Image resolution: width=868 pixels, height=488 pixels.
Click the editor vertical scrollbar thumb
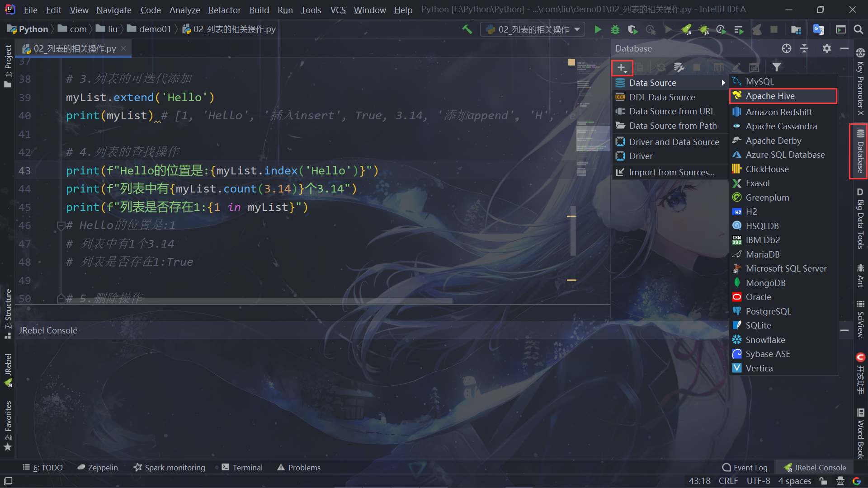tap(573, 230)
